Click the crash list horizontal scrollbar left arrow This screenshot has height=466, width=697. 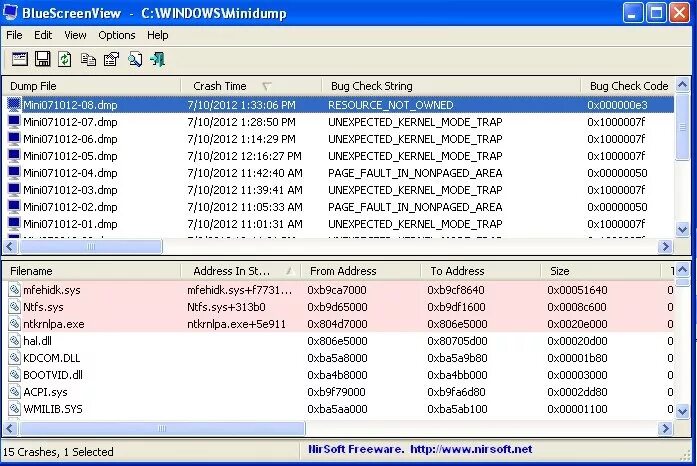point(10,246)
